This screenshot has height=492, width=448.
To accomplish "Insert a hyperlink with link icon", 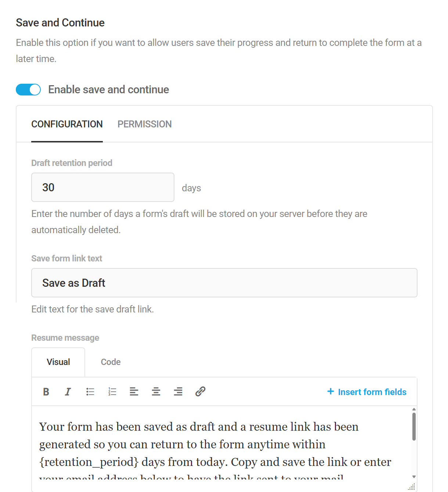I will (x=200, y=391).
